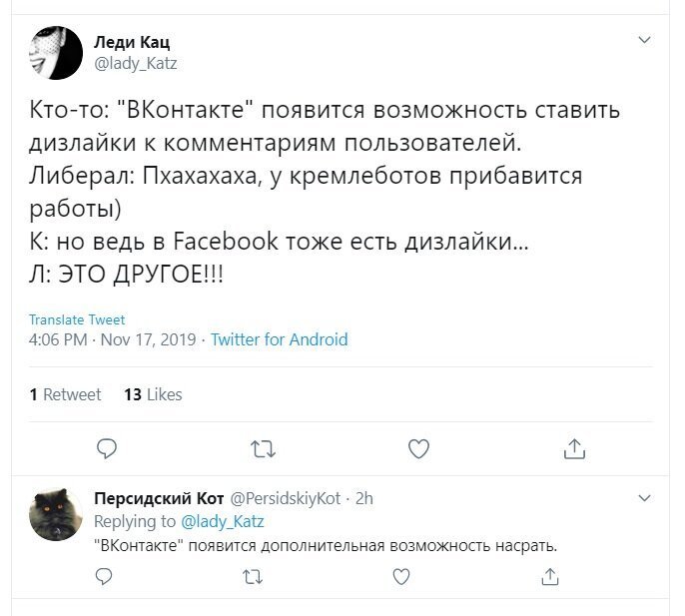This screenshot has width=685, height=616.
Task: Reply to the Леди Кац tweet
Action: (106, 448)
